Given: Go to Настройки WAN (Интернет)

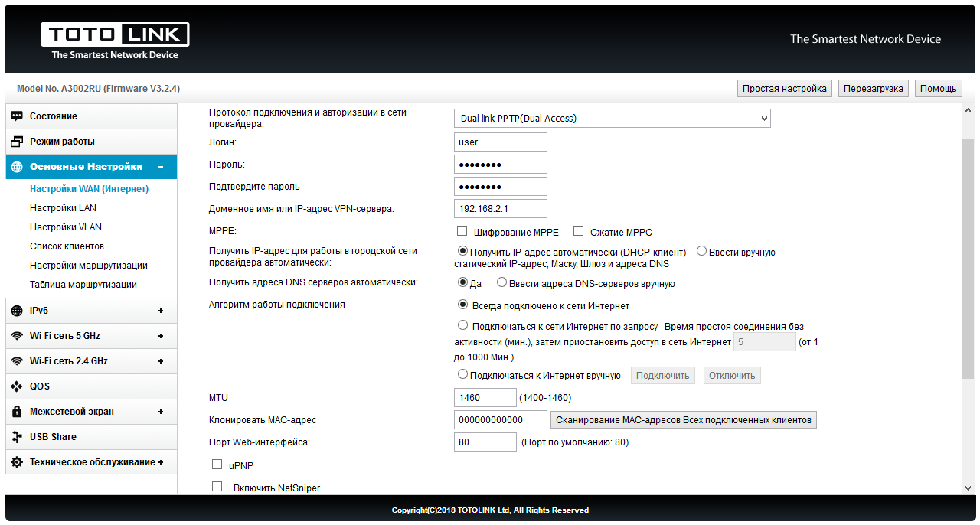Looking at the screenshot, I should [89, 189].
